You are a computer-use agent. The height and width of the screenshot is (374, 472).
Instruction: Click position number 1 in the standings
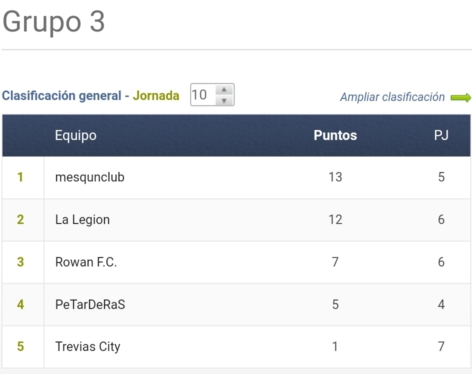[20, 177]
